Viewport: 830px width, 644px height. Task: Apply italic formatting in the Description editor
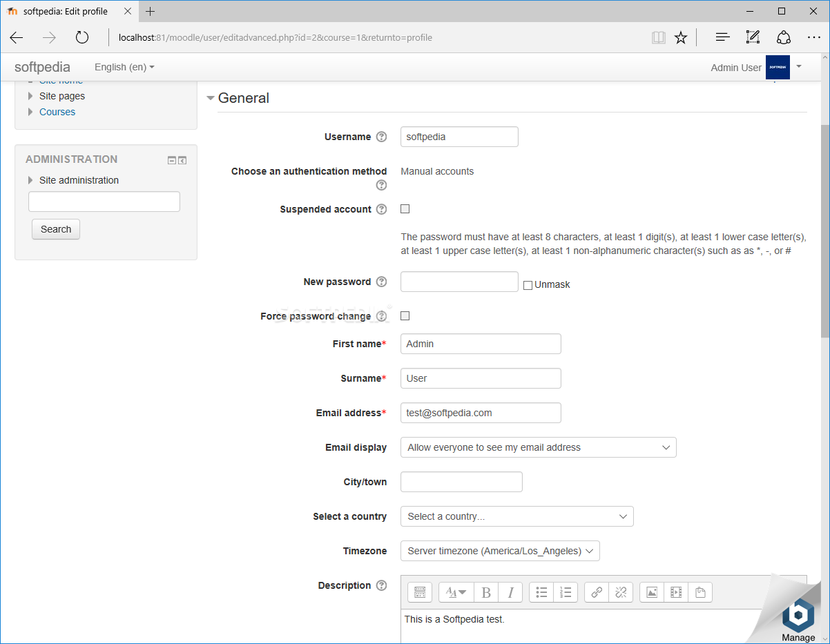(x=510, y=592)
